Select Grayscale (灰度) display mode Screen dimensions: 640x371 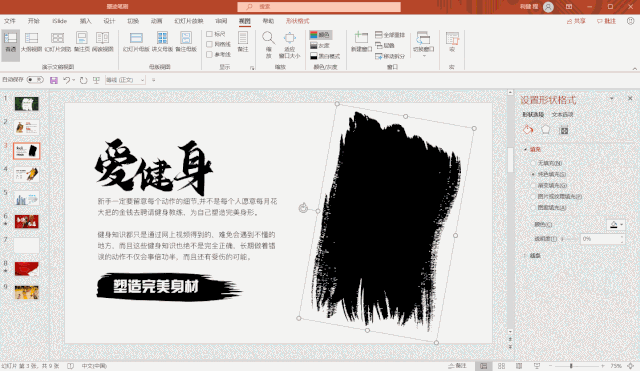point(320,45)
